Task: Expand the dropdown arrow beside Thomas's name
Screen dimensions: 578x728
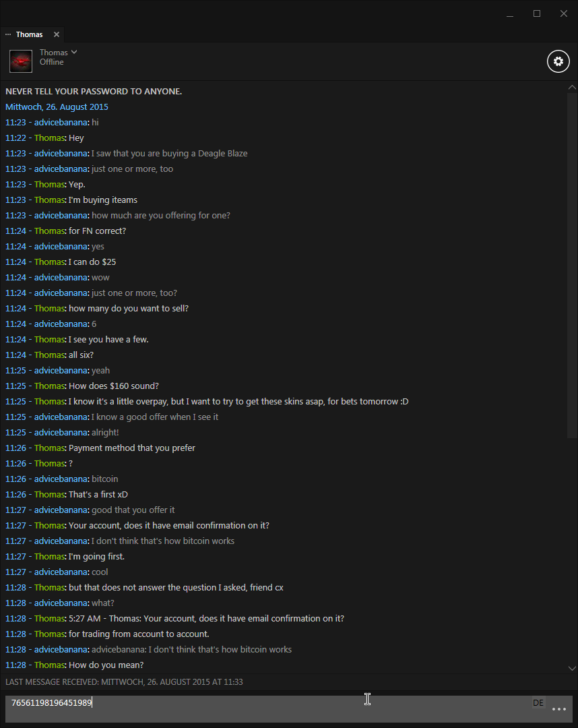Action: (x=74, y=52)
